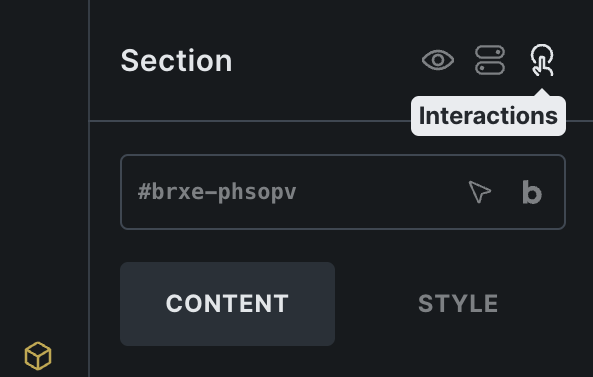Show element conditions with the eye icon

coord(438,60)
